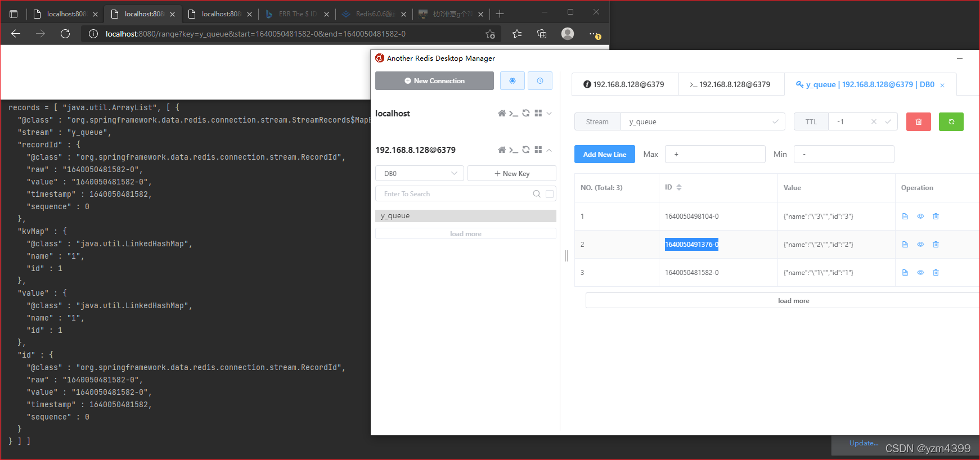This screenshot has width=980, height=460.
Task: Open home status for localhost connection
Action: click(x=502, y=114)
